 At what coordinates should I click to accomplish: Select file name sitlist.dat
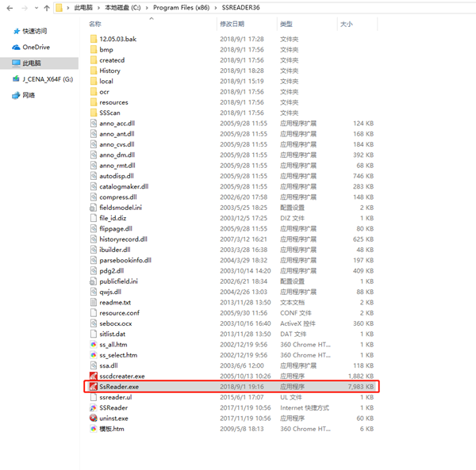click(113, 334)
